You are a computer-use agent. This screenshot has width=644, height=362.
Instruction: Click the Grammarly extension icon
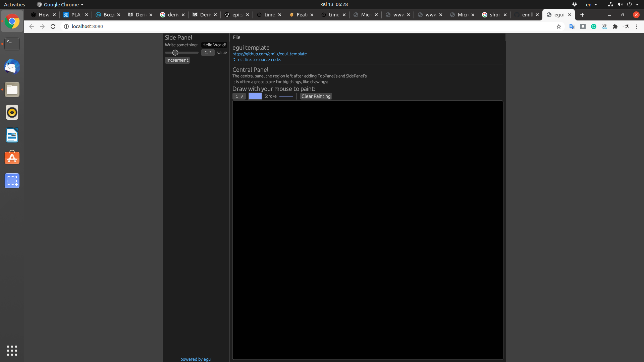(594, 26)
